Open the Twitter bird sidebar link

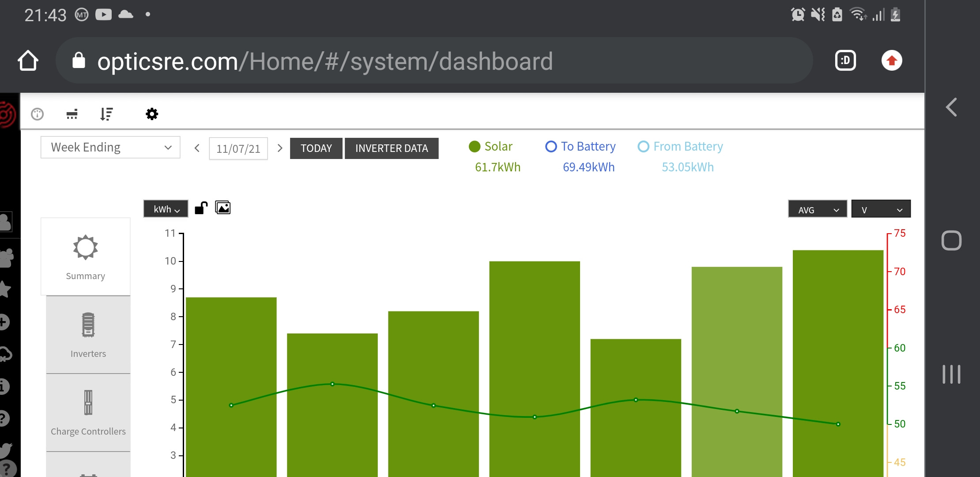click(6, 450)
